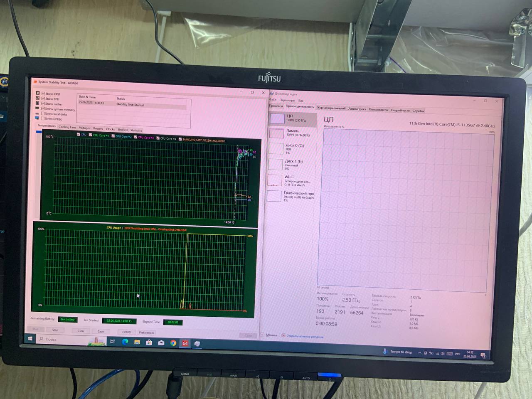Click the Preferences button
532x399 pixels.
click(146, 332)
